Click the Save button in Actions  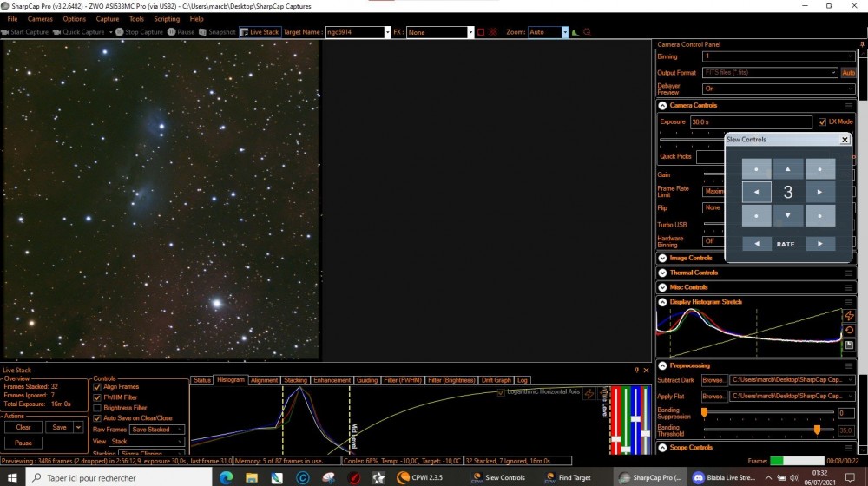click(59, 427)
